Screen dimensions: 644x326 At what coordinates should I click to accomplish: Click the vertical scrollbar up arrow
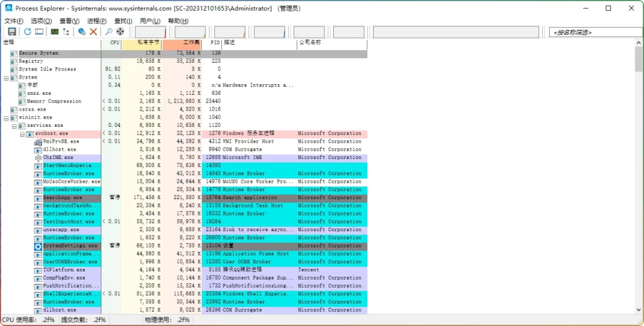point(639,43)
